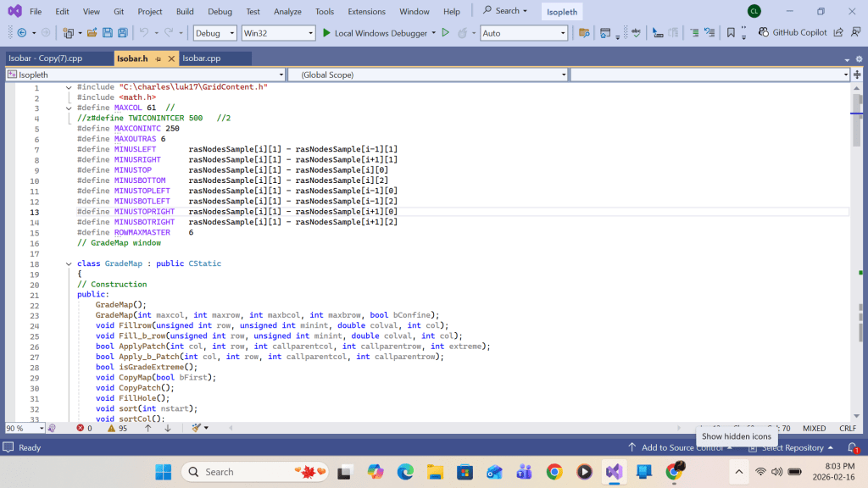The width and height of the screenshot is (868, 488).
Task: Toggle the pin on Isobar.h tab
Action: (159, 58)
